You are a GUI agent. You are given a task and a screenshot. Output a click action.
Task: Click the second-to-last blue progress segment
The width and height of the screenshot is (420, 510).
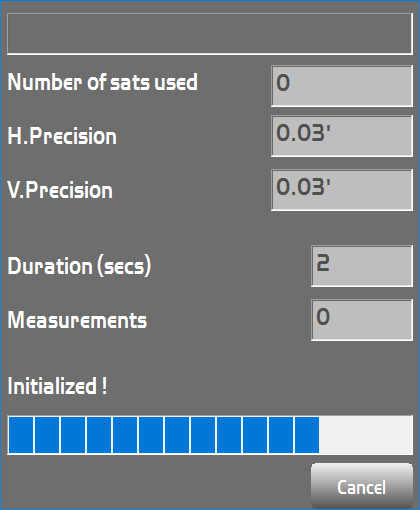coord(281,435)
